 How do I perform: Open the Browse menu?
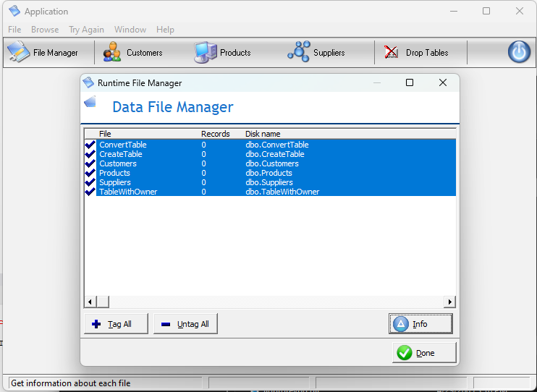pos(45,30)
